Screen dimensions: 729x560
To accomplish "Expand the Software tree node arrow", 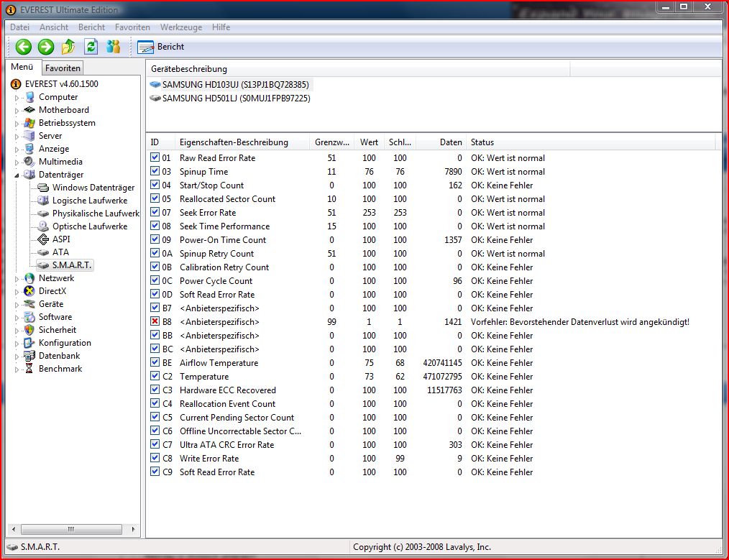I will tap(17, 318).
